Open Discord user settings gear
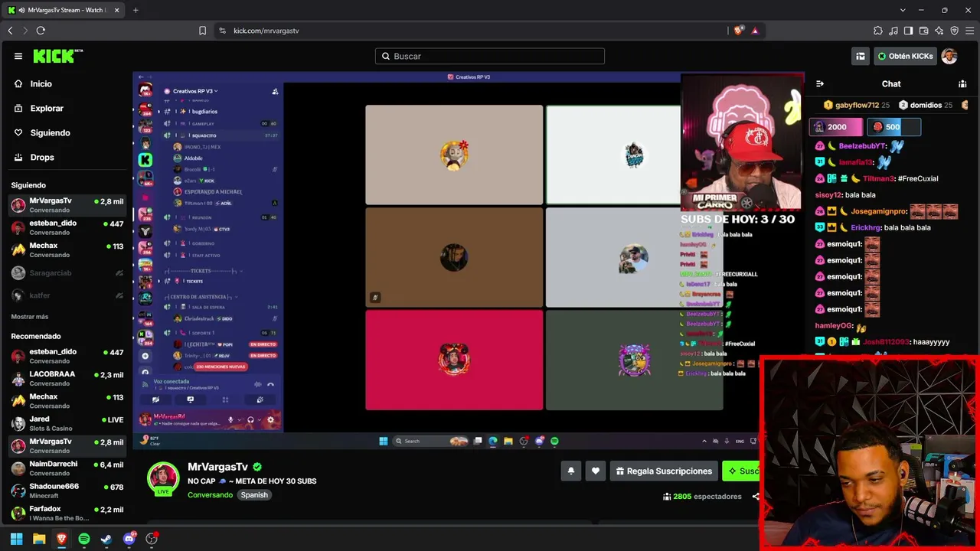This screenshot has height=551, width=980. click(270, 419)
